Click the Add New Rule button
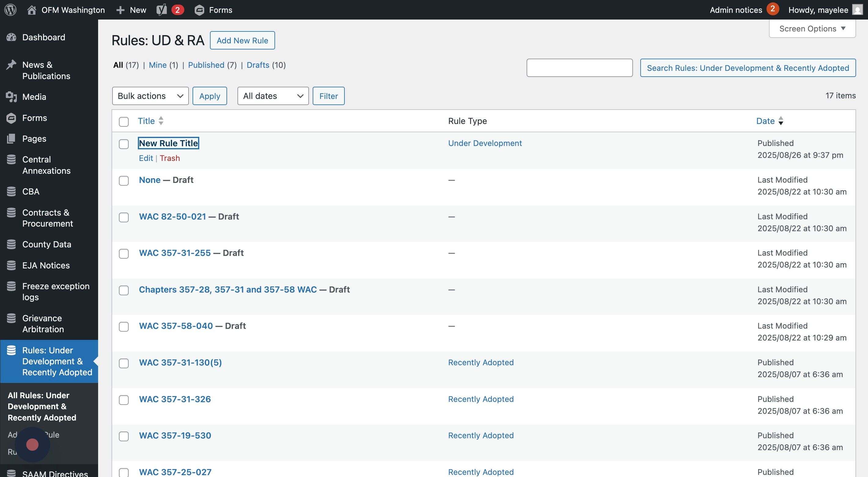Viewport: 868px width, 477px height. [x=242, y=40]
